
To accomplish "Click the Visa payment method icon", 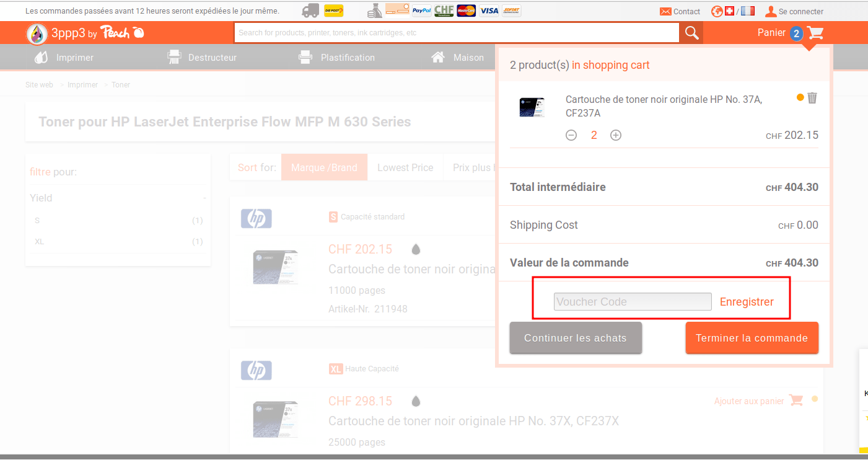I will (488, 11).
